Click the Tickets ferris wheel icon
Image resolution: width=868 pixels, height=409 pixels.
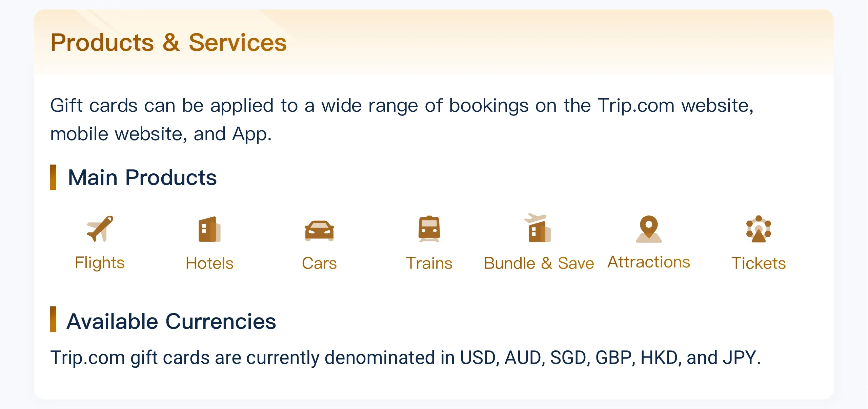click(759, 229)
